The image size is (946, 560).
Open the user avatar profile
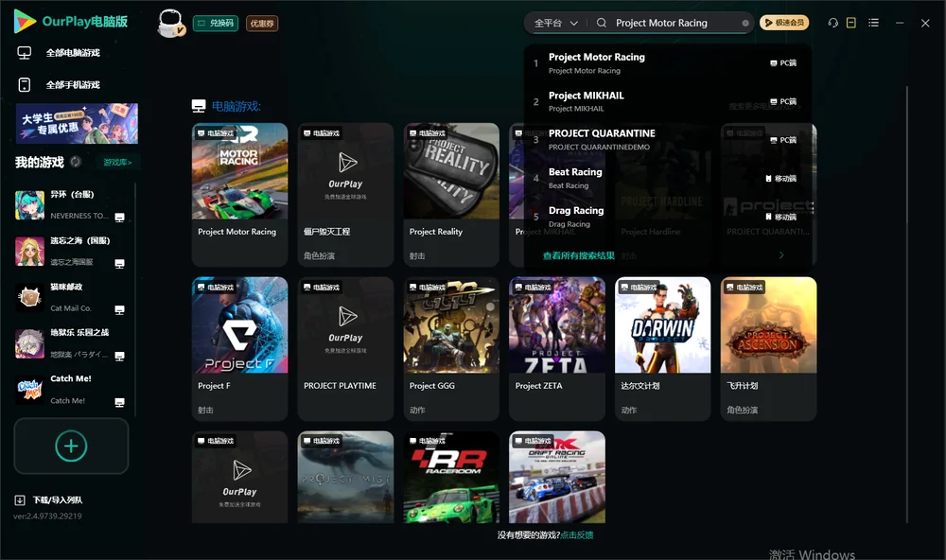click(x=170, y=24)
